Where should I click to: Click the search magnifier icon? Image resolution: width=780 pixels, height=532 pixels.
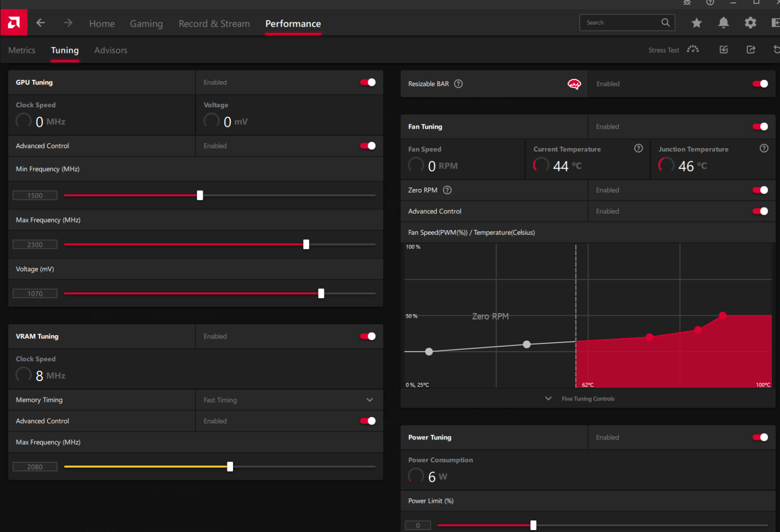pos(665,22)
